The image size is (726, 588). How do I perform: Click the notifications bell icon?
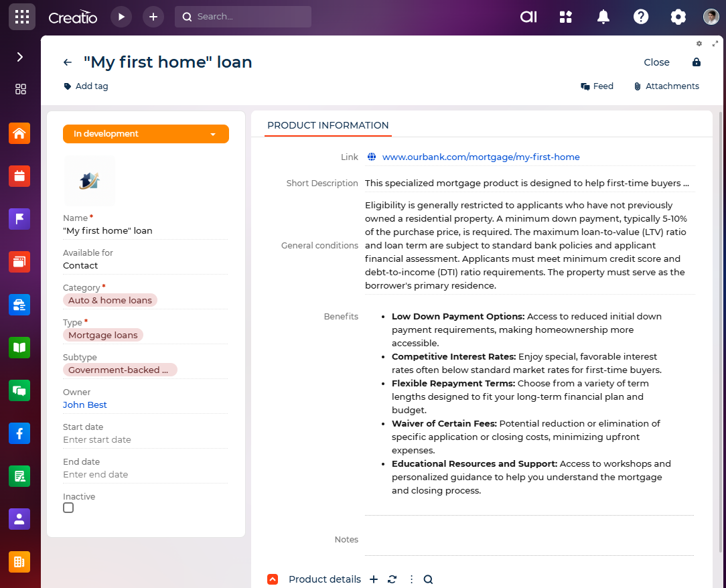coord(603,17)
